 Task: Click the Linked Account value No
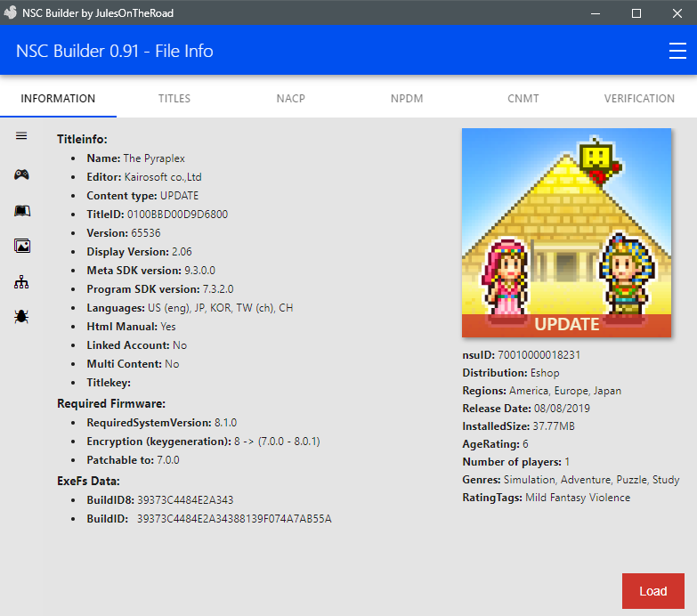[180, 344]
